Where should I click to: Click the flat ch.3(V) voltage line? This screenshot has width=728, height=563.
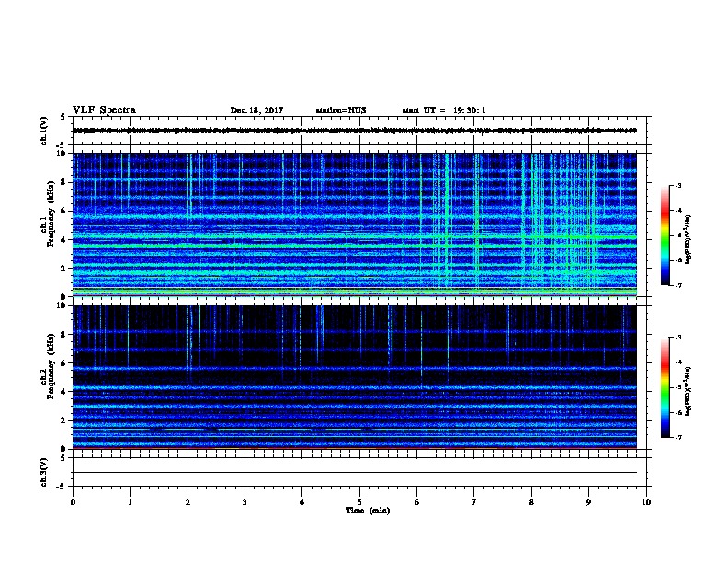tap(355, 473)
